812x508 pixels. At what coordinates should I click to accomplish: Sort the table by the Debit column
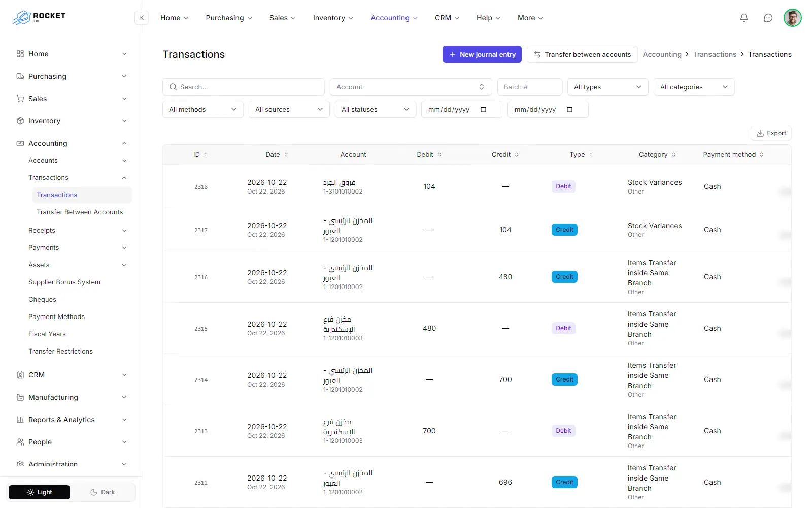click(x=429, y=155)
